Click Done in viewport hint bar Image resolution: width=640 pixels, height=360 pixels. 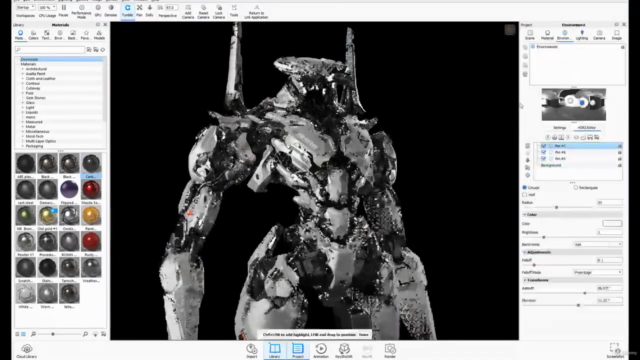(x=364, y=335)
